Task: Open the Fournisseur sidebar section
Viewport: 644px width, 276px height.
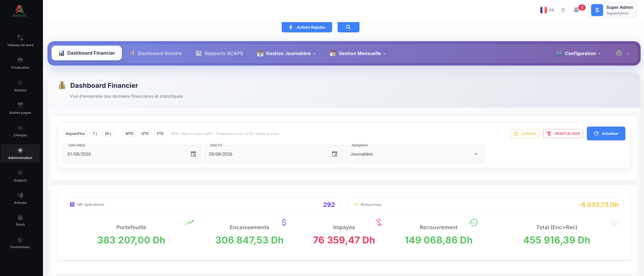Action: tap(20, 243)
